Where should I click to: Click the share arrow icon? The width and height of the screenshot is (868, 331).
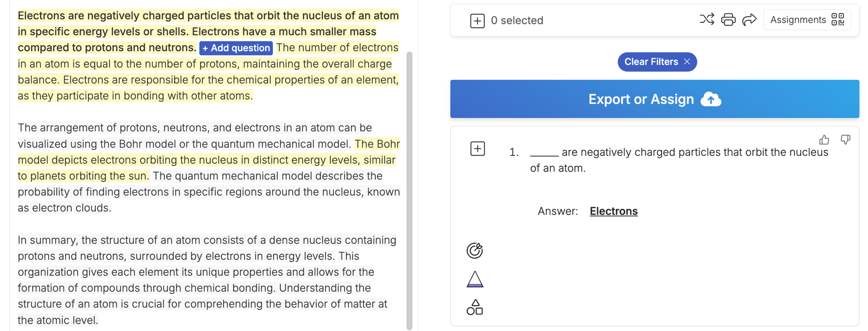point(749,20)
